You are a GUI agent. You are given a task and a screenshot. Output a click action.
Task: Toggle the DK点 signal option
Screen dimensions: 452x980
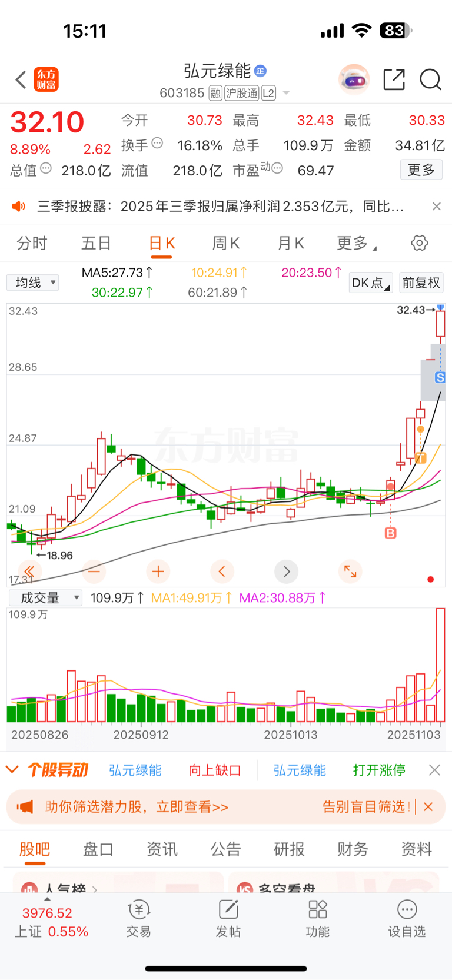point(371,283)
